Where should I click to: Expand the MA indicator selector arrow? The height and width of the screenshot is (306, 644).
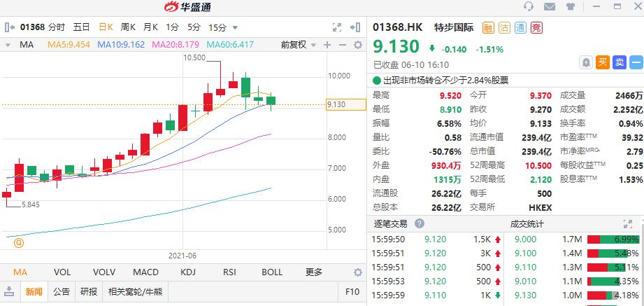coord(7,45)
